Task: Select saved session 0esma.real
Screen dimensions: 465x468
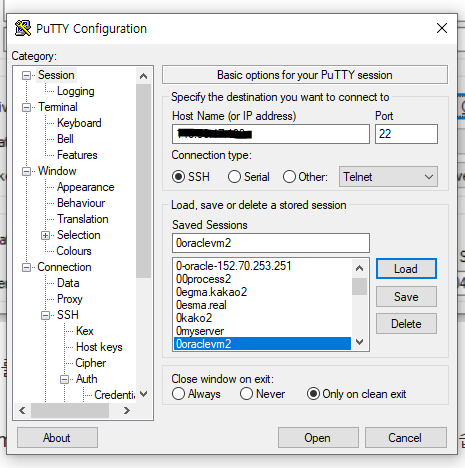Action: tap(262, 305)
